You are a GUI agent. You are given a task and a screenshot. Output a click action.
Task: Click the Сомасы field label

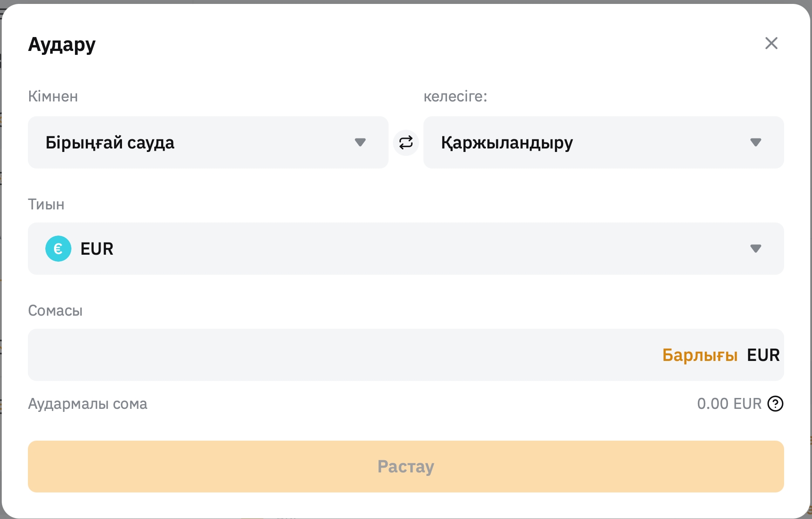(x=55, y=310)
